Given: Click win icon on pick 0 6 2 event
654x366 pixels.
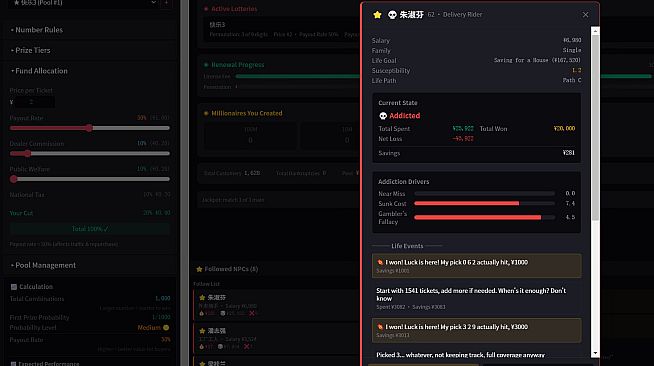Looking at the screenshot, I should tap(380, 262).
